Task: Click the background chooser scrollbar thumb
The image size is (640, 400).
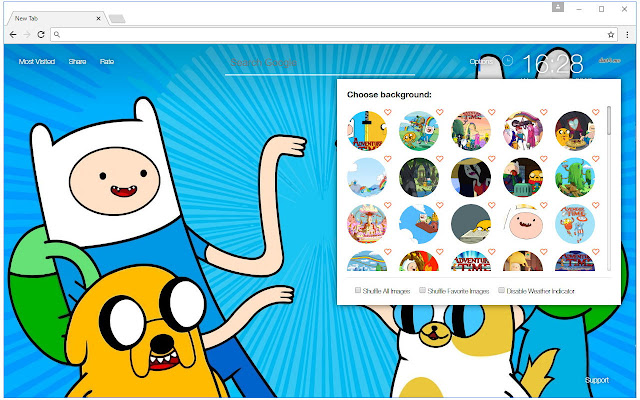Action: [x=609, y=120]
